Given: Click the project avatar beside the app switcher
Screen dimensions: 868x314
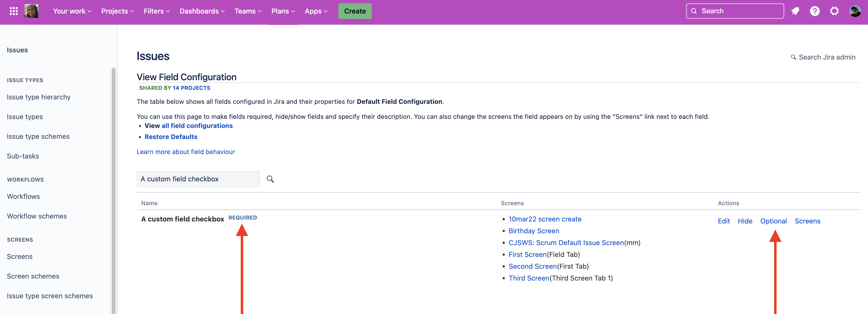Looking at the screenshot, I should [31, 11].
